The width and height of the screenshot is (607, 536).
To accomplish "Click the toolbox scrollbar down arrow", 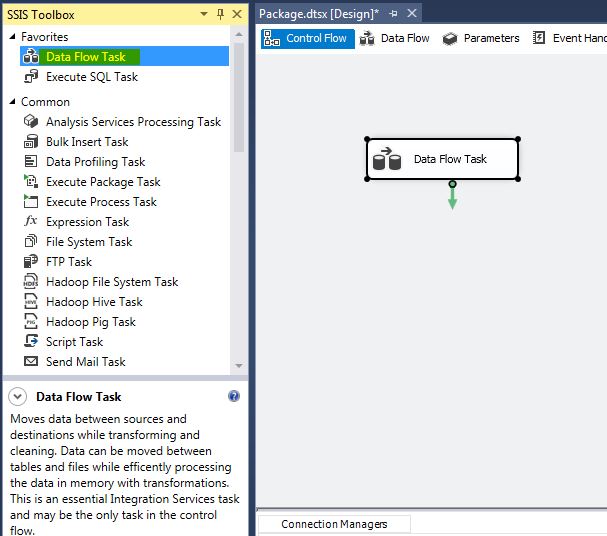I will pos(239,365).
